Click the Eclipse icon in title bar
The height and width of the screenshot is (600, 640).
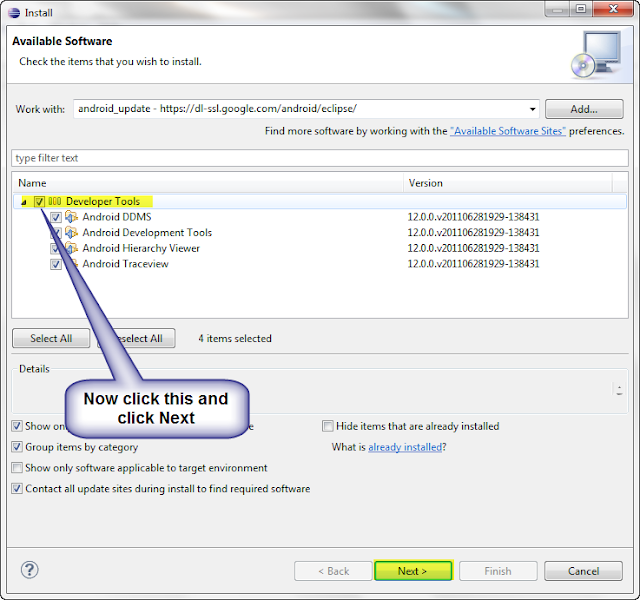(14, 13)
